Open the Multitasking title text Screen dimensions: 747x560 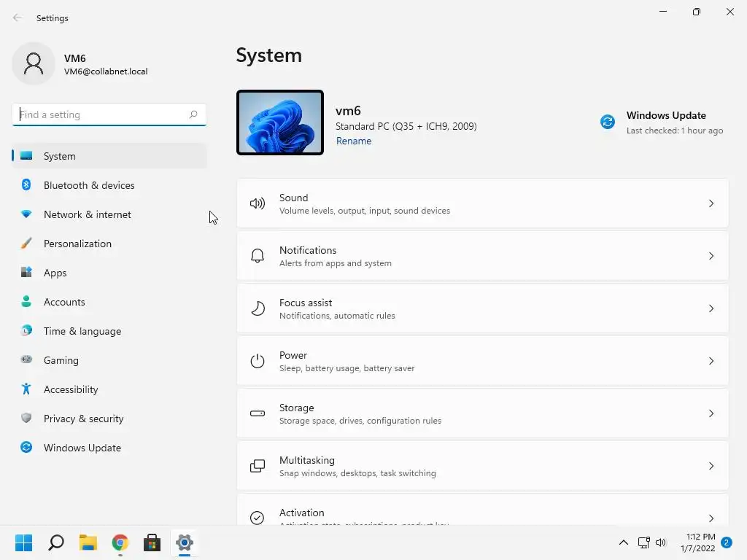pyautogui.click(x=307, y=460)
